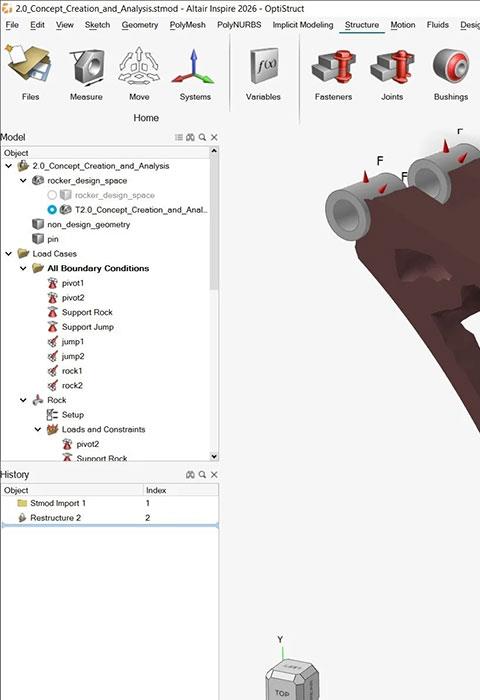Select Support Jump constraint
Screen dimensions: 480x700
[88, 327]
